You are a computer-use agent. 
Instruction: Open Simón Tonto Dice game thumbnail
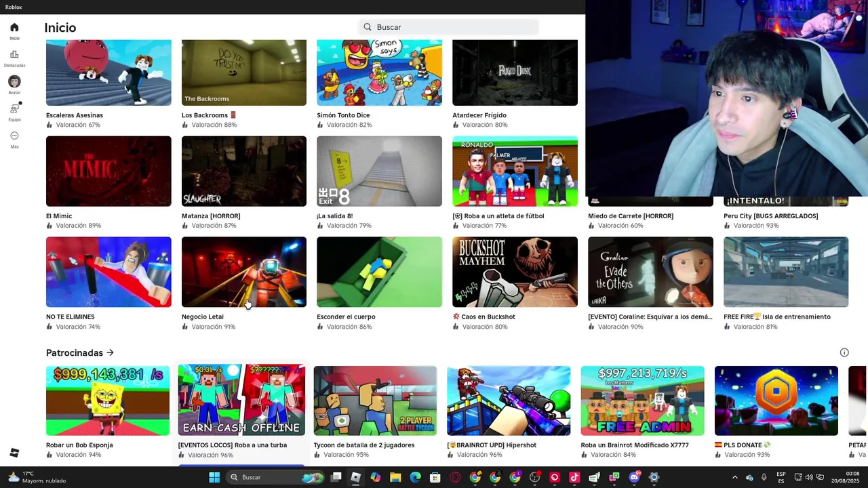tap(380, 73)
